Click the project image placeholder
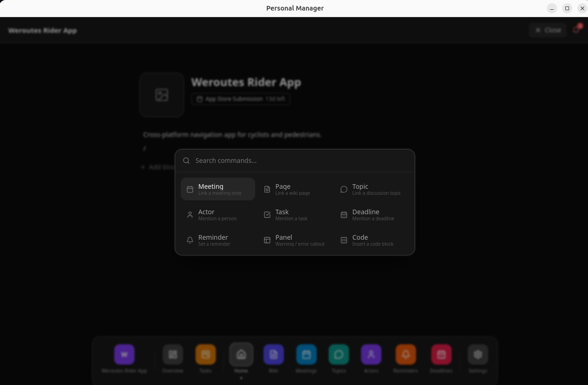Image resolution: width=588 pixels, height=385 pixels. click(162, 95)
